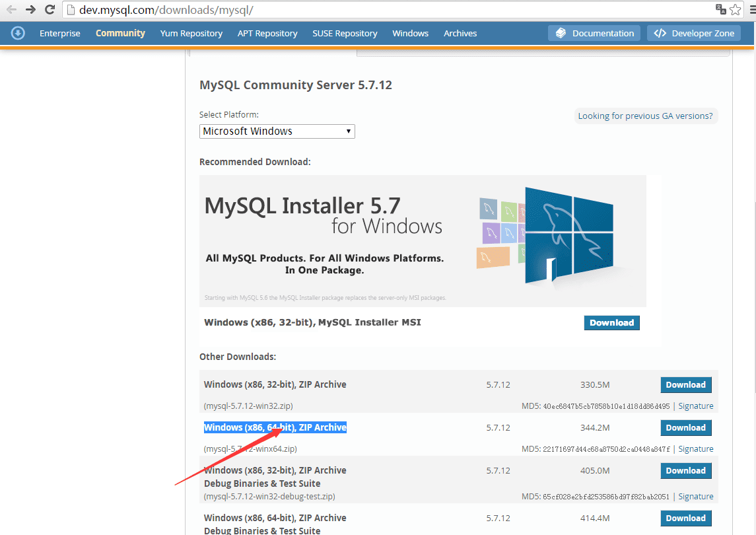756x535 pixels.
Task: Reload the page using the refresh icon
Action: click(50, 10)
